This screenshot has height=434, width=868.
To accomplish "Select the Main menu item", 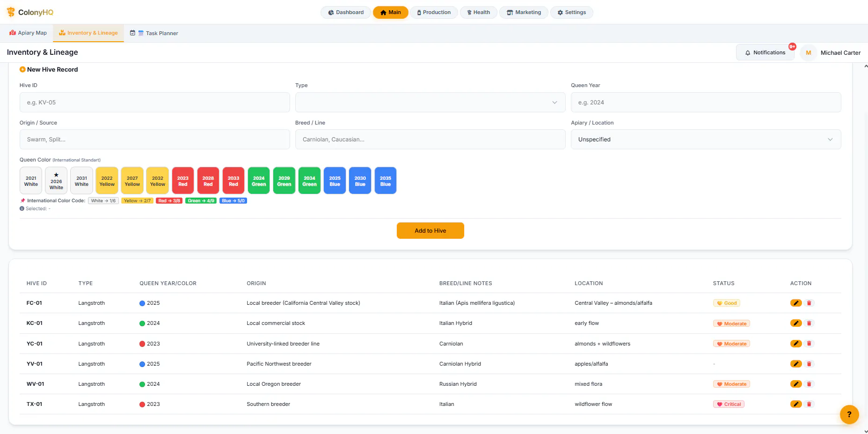I will (390, 13).
